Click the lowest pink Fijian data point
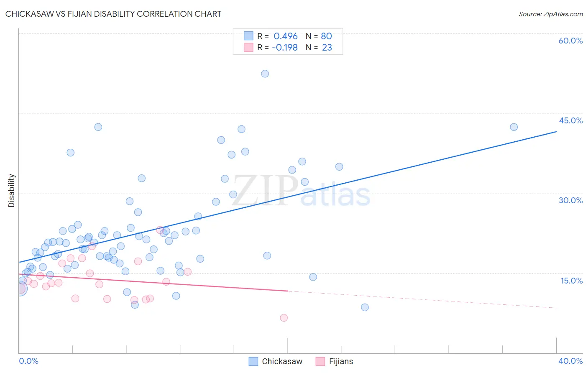The height and width of the screenshot is (373, 588). click(x=284, y=318)
